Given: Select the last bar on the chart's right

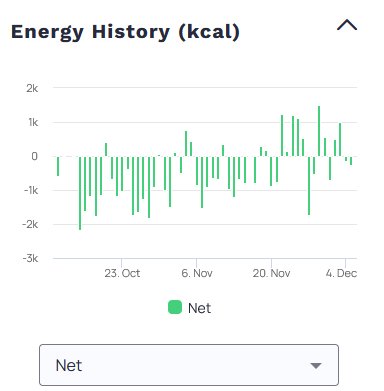Looking at the screenshot, I should (x=351, y=161).
